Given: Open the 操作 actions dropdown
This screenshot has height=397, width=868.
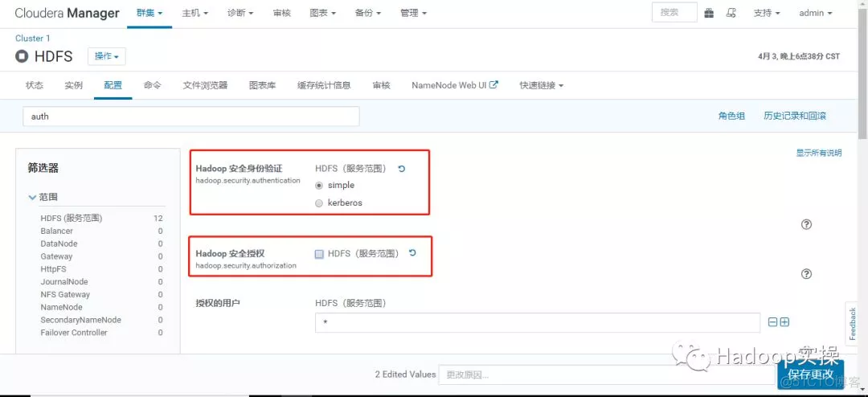Looking at the screenshot, I should (x=107, y=56).
